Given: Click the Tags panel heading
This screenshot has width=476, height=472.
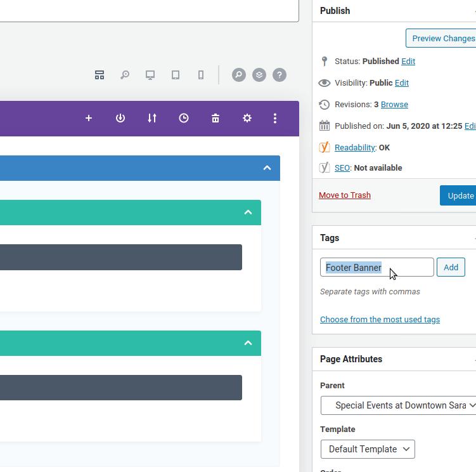Looking at the screenshot, I should (330, 238).
